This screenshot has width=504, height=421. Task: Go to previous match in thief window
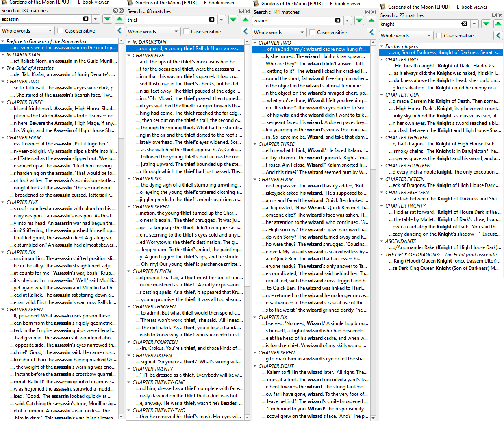pyautogui.click(x=245, y=20)
